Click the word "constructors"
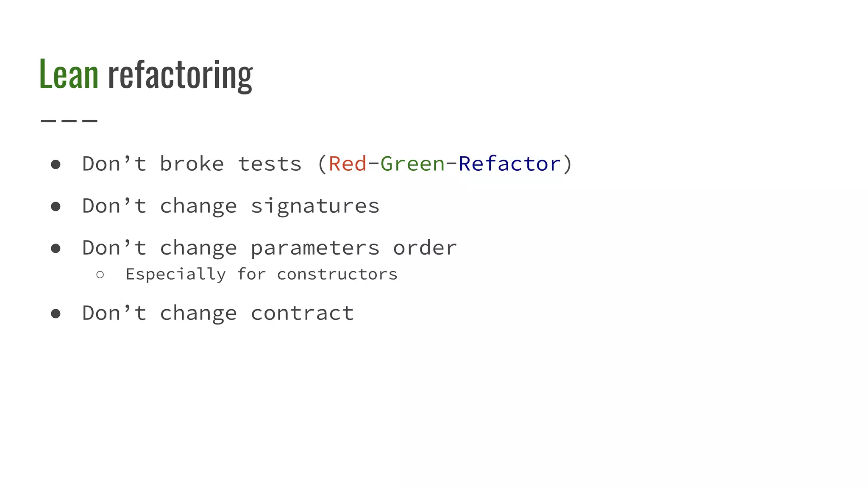868x488 pixels. point(337,274)
